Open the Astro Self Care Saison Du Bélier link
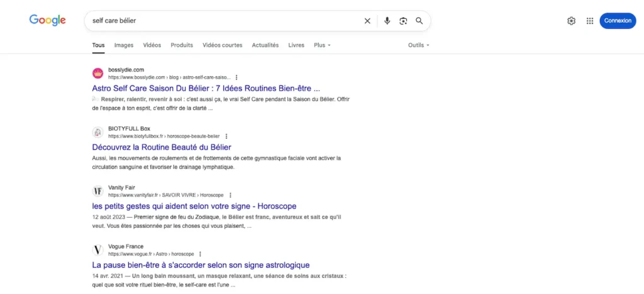The height and width of the screenshot is (294, 644). tap(206, 88)
